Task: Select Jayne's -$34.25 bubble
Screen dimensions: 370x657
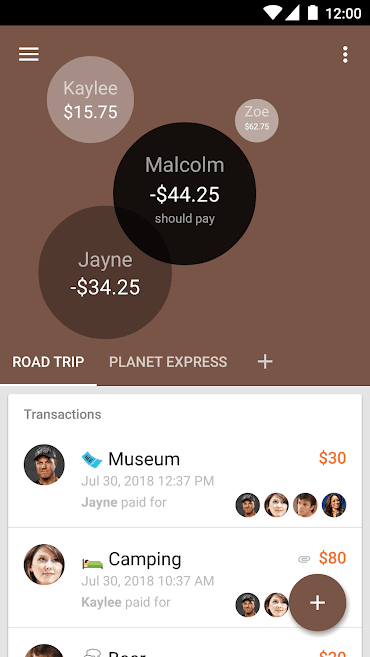Action: [x=105, y=272]
